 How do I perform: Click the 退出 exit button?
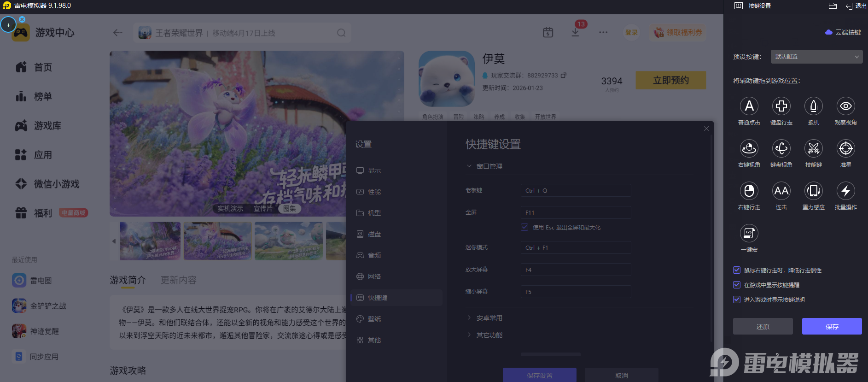click(x=856, y=6)
